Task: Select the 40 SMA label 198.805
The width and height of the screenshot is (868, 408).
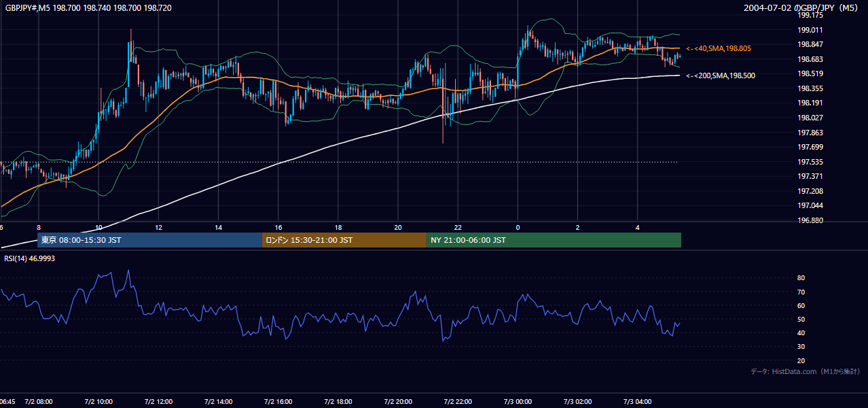Action: [719, 49]
